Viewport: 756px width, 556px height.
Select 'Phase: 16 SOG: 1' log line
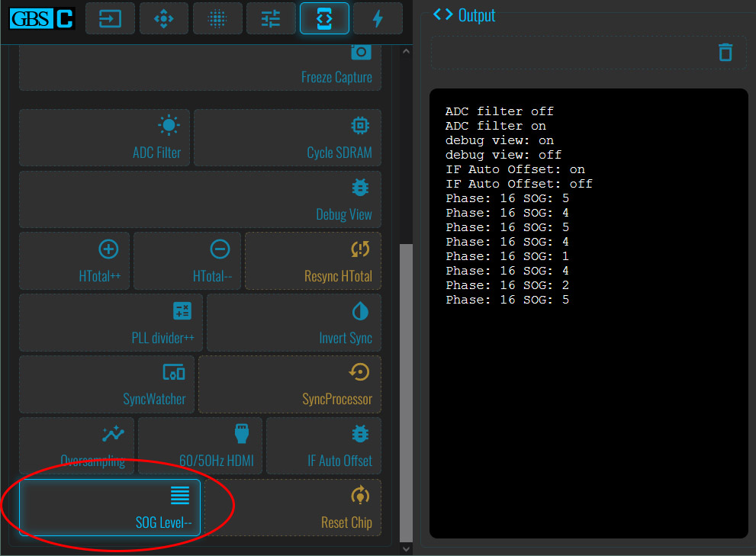coord(507,256)
